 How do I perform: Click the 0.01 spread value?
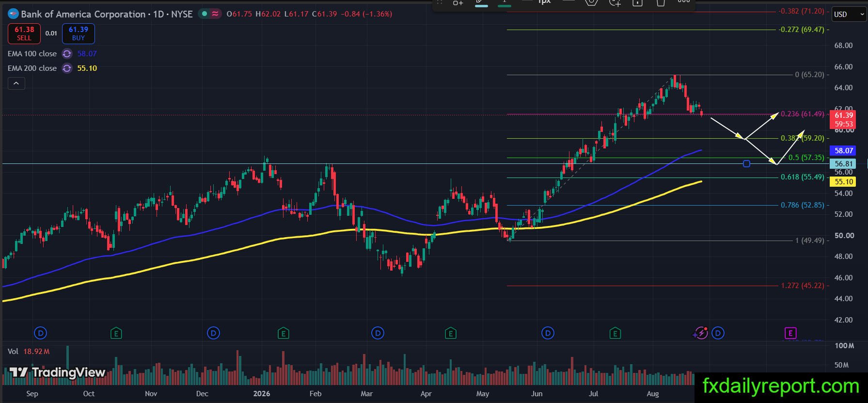click(x=51, y=33)
